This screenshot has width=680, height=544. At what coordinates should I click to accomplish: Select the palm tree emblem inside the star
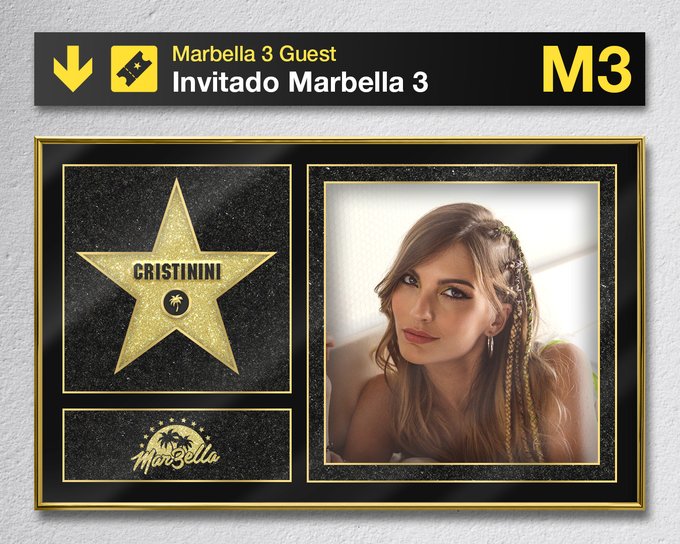176,302
